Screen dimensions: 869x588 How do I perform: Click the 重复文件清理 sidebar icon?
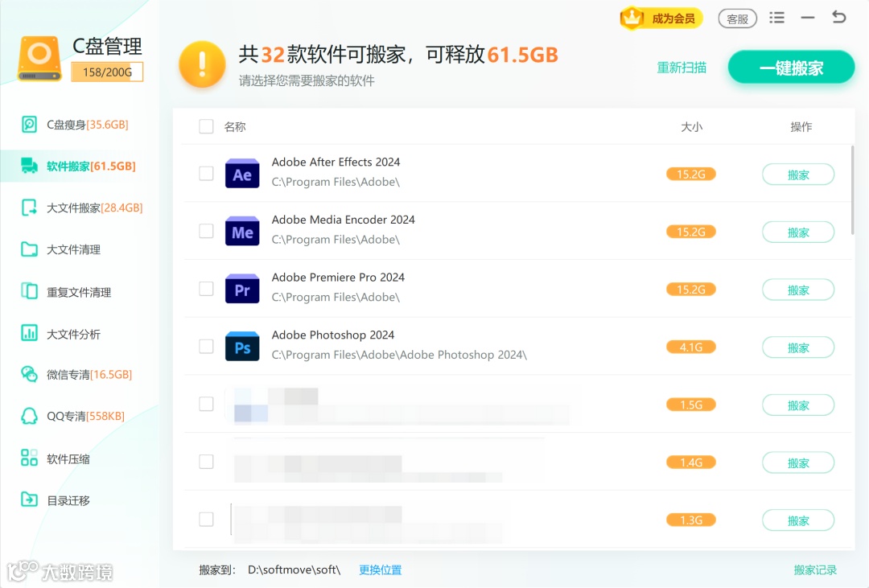point(29,291)
